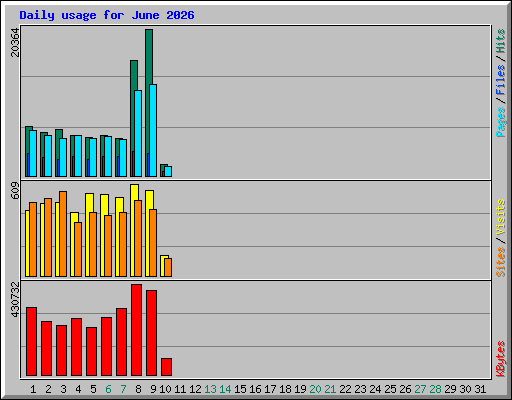Click the green day 20 axis label

pyautogui.click(x=315, y=389)
